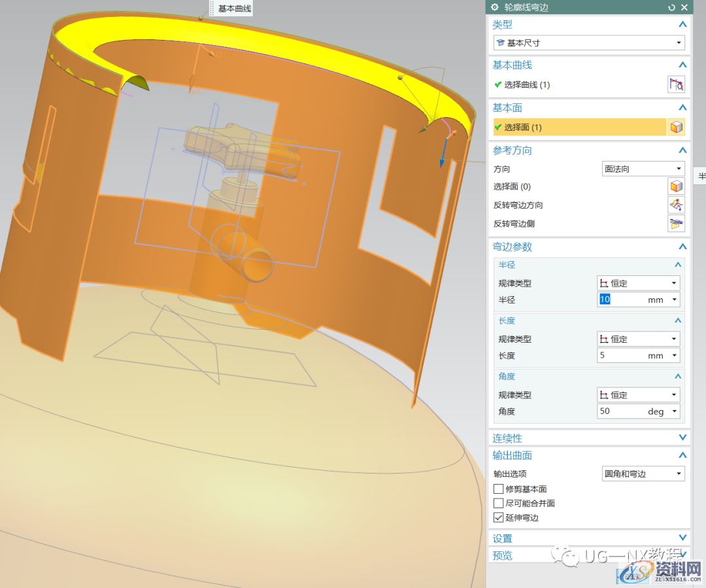Screen dimensions: 706x588
Task: Uncheck the 延伸弯边 checkbox
Action: point(499,518)
